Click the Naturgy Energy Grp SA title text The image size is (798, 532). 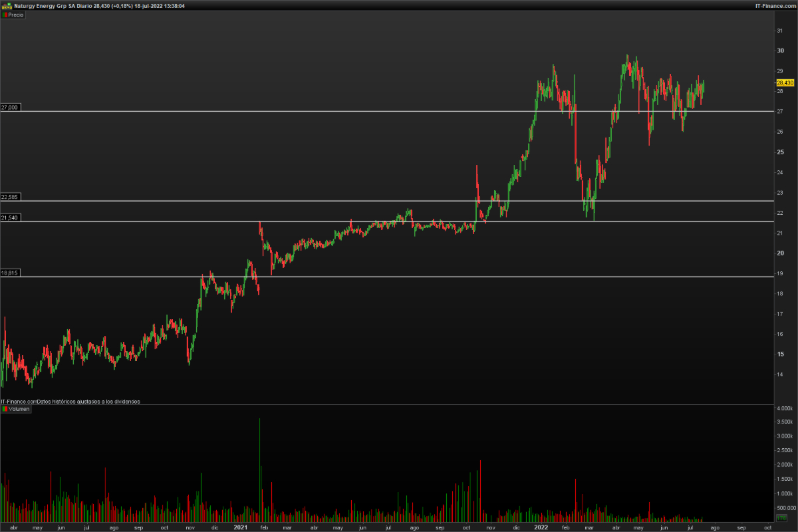pyautogui.click(x=44, y=5)
